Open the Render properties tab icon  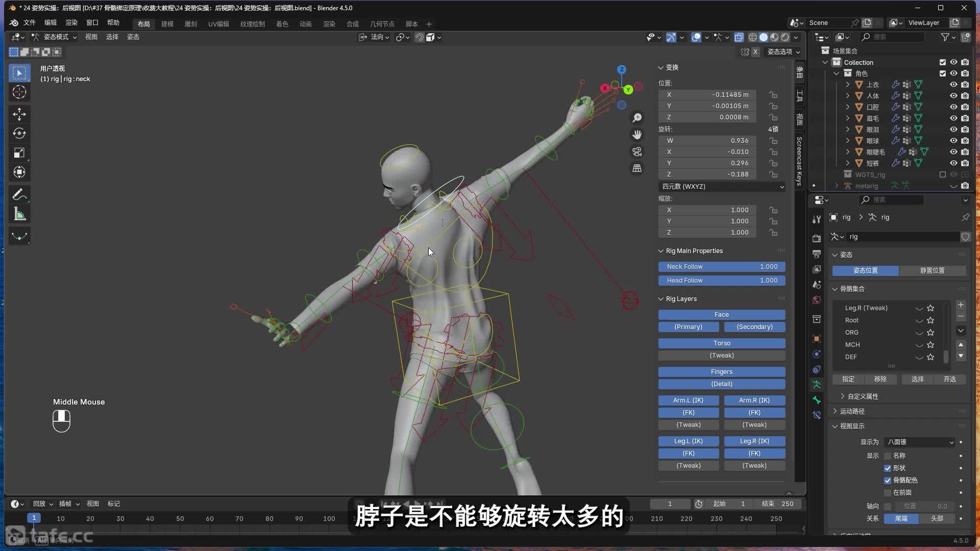[817, 238]
